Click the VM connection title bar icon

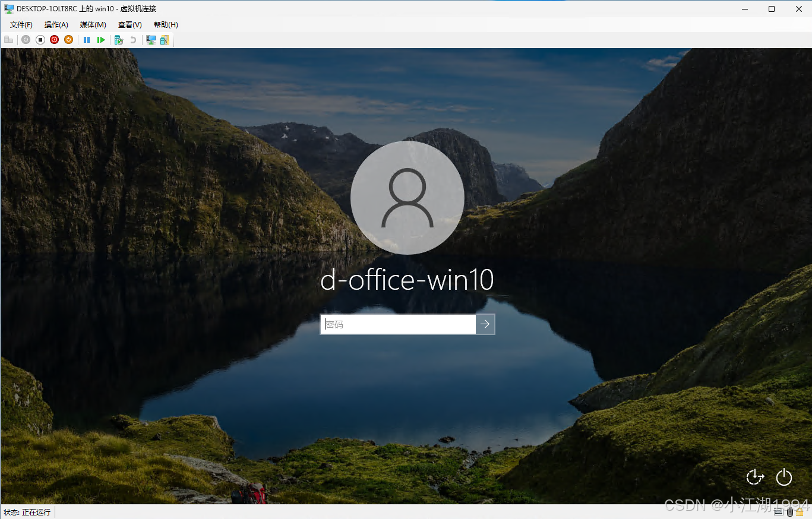9,9
